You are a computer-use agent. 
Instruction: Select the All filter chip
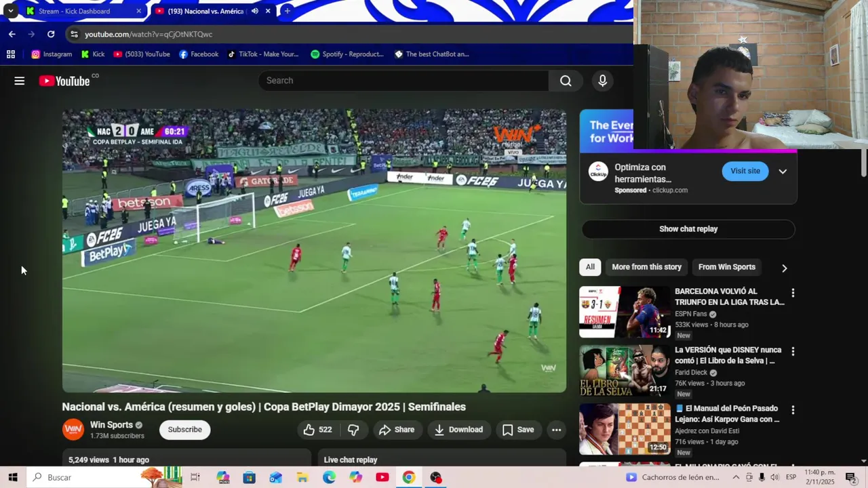pyautogui.click(x=590, y=267)
